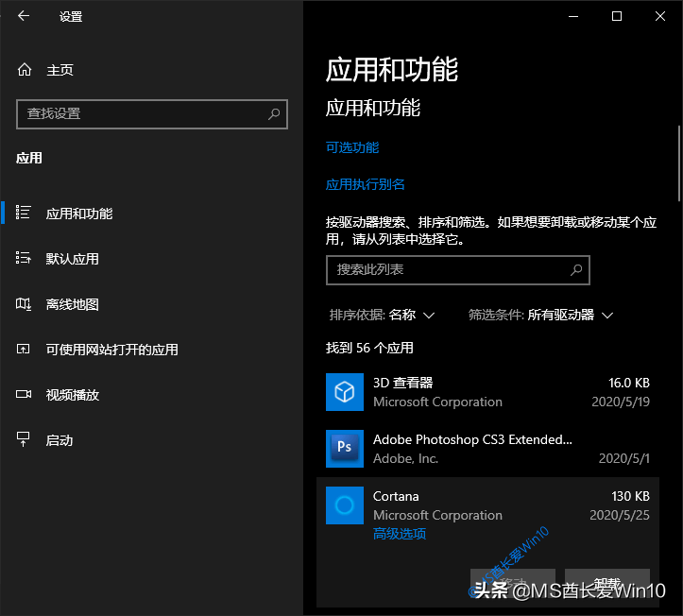
Task: Select the 3D 查看器 app name
Action: (x=403, y=383)
